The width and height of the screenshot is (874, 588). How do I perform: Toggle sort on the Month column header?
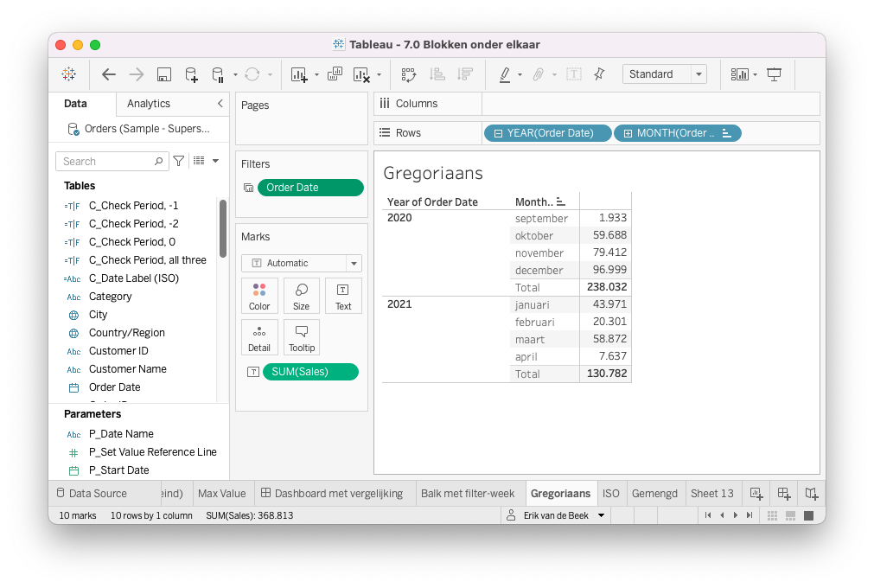561,201
